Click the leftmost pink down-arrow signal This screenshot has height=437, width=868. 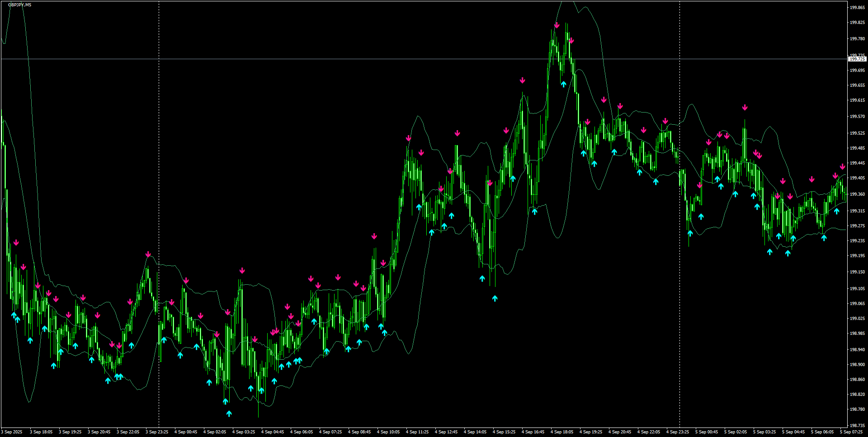(17, 242)
